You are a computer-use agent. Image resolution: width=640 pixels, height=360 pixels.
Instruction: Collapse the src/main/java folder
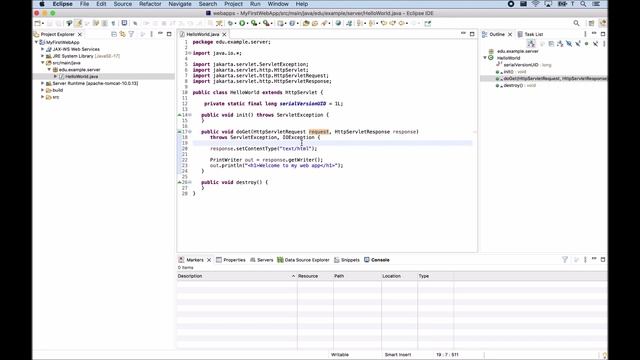point(42,63)
